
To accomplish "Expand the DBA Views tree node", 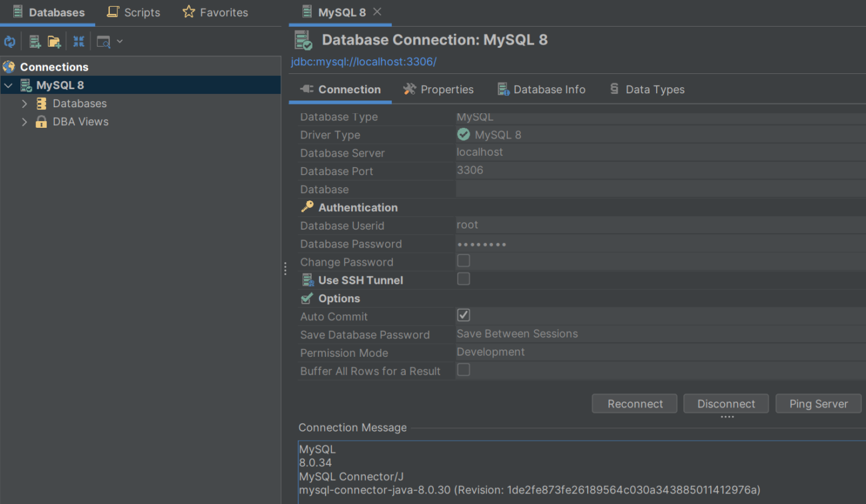I will coord(25,122).
